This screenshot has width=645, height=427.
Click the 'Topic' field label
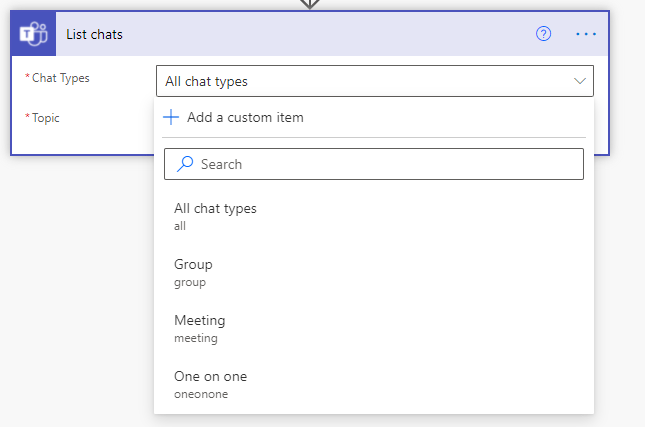(x=46, y=118)
